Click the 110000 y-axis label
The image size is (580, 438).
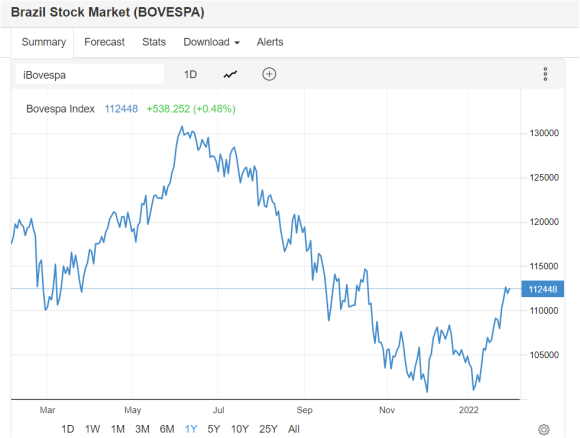[544, 311]
